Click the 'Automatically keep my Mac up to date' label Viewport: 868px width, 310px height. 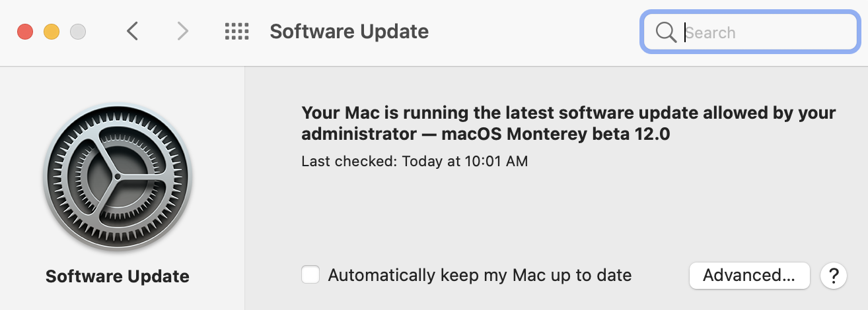480,275
